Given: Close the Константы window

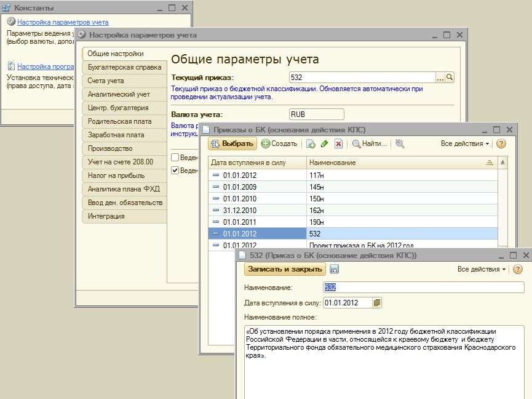Looking at the screenshot, I should [x=185, y=7].
